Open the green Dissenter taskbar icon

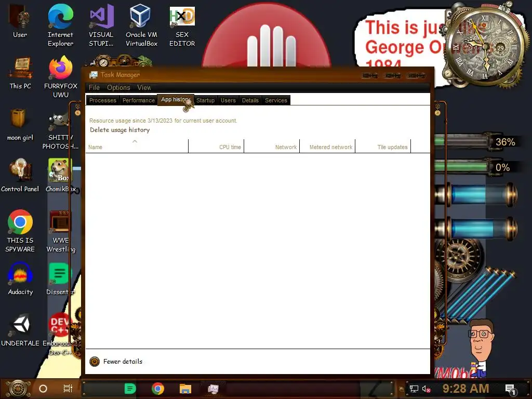click(x=130, y=389)
